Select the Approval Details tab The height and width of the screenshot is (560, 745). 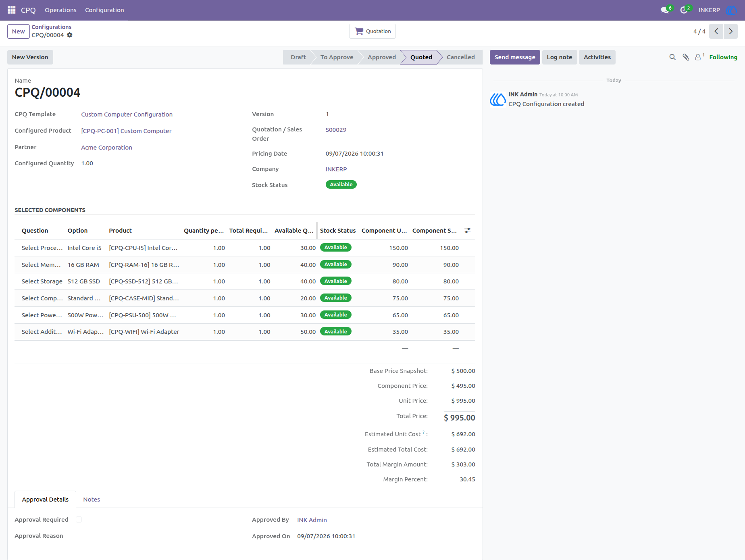pos(45,500)
